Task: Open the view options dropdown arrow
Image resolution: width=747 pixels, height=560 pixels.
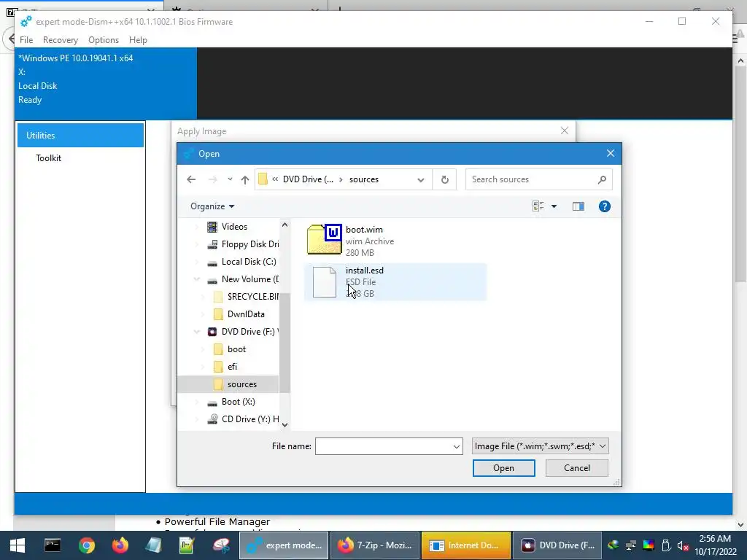Action: pyautogui.click(x=554, y=206)
